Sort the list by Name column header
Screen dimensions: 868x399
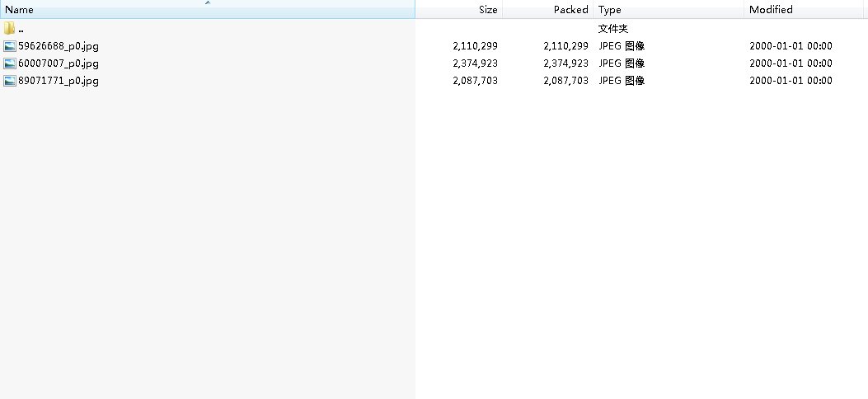click(x=20, y=10)
